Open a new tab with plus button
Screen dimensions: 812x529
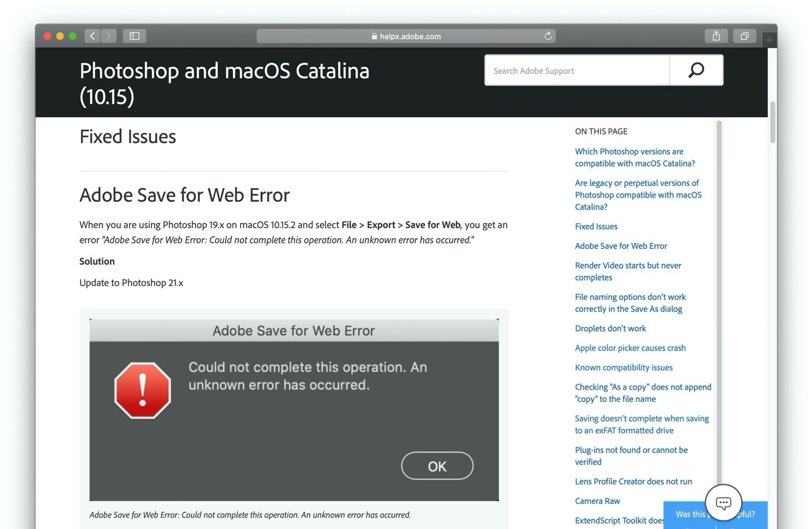coord(769,40)
